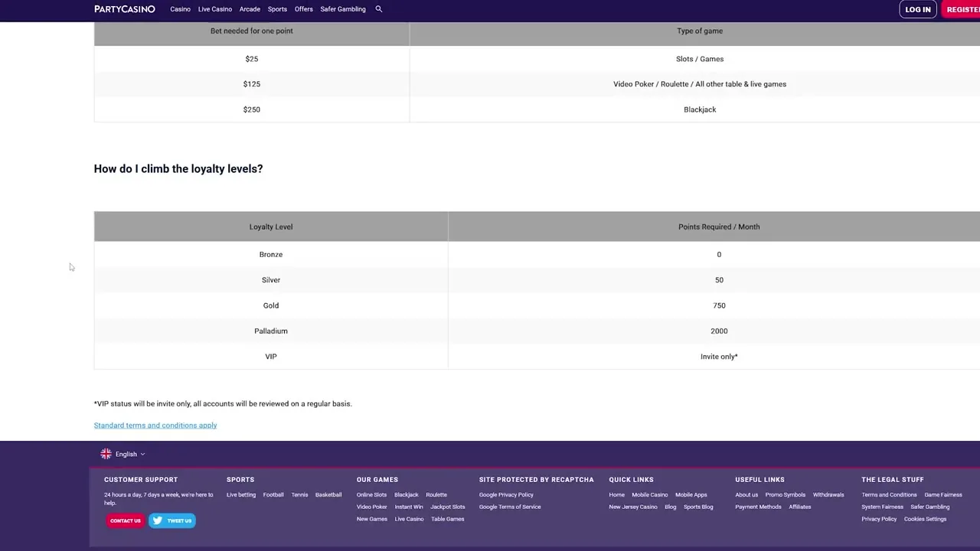The image size is (980, 551).
Task: Open the Basketball footer link
Action: click(x=328, y=494)
